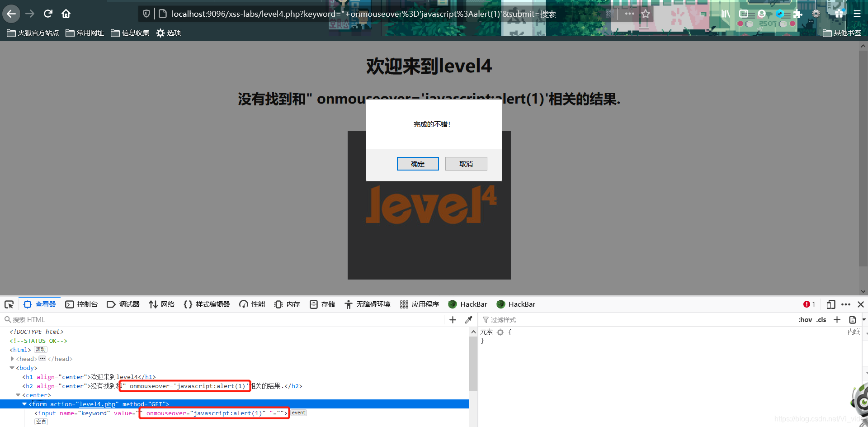
Task: Toggle the sidebar view icon
Action: point(744,14)
